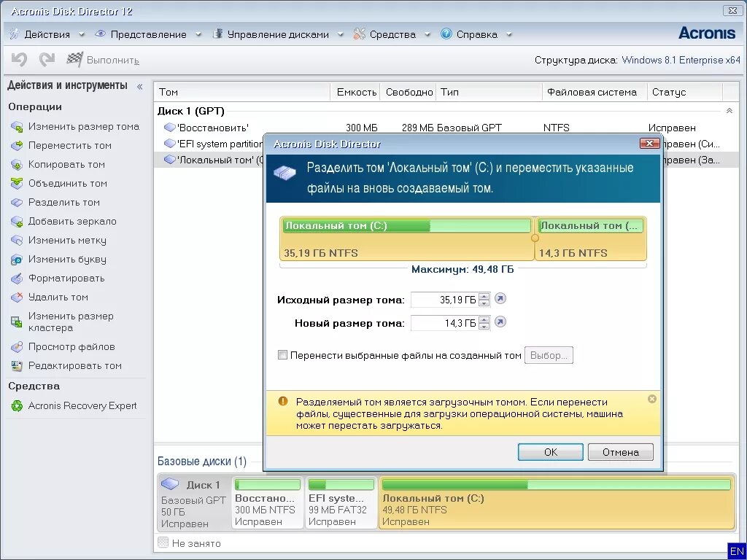Click maximize arrow beside new volume size
The height and width of the screenshot is (560, 747).
[500, 322]
